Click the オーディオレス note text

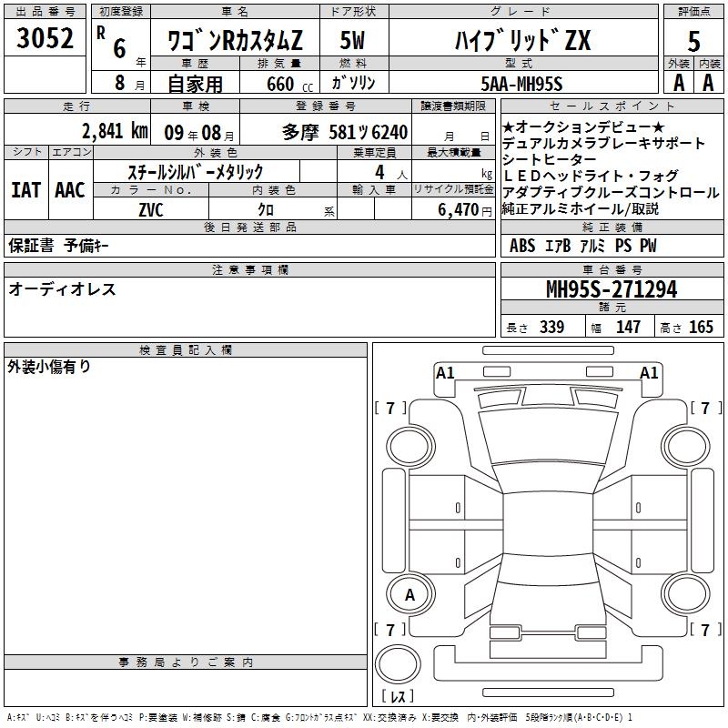pos(63,289)
